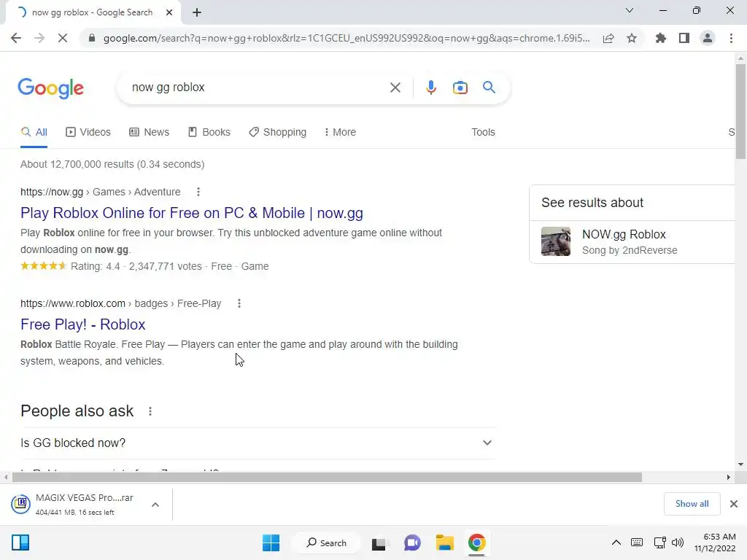Open the More search filters menu

coord(340,132)
